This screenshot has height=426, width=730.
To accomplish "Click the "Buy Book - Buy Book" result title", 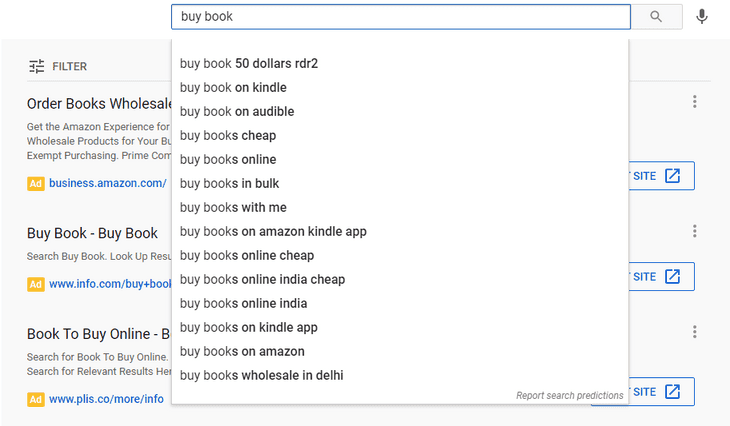I will coord(92,233).
